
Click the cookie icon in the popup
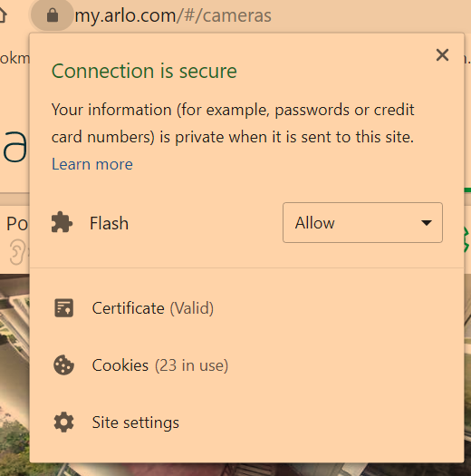(63, 364)
